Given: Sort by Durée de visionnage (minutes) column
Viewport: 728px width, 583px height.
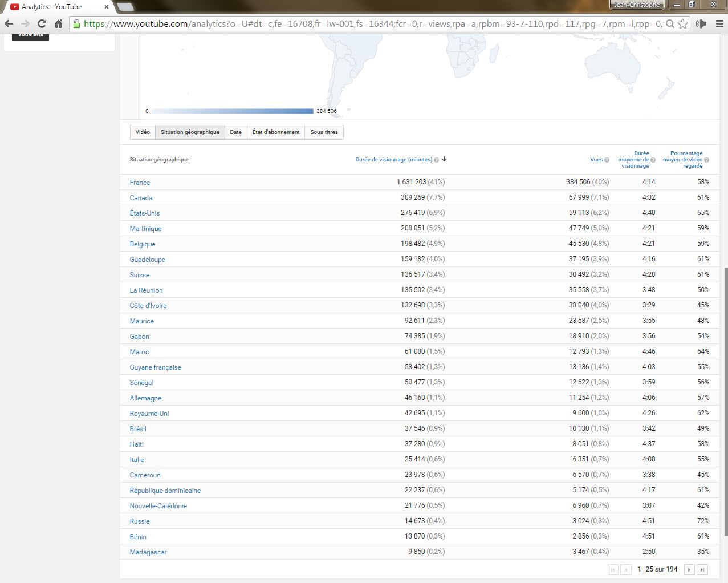Looking at the screenshot, I should [393, 160].
